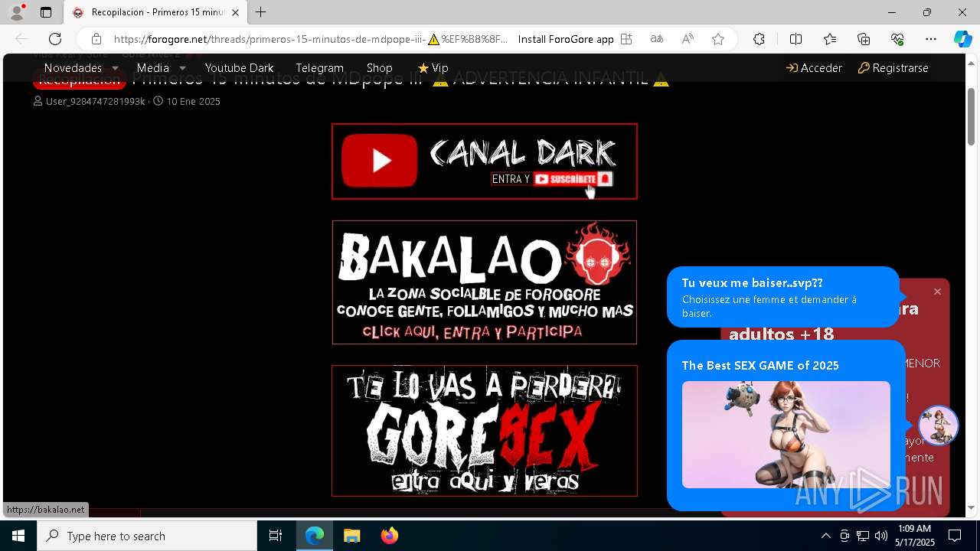Open the Collections icon
This screenshot has width=980, height=551.
pyautogui.click(x=864, y=39)
